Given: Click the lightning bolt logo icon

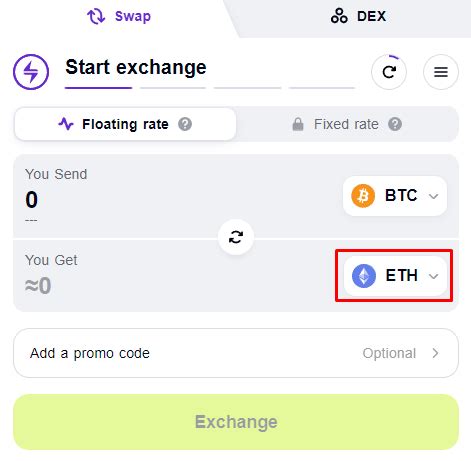Looking at the screenshot, I should pyautogui.click(x=31, y=72).
